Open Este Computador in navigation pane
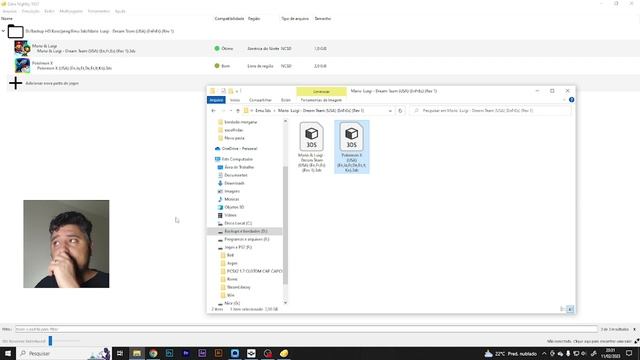 coord(233,159)
